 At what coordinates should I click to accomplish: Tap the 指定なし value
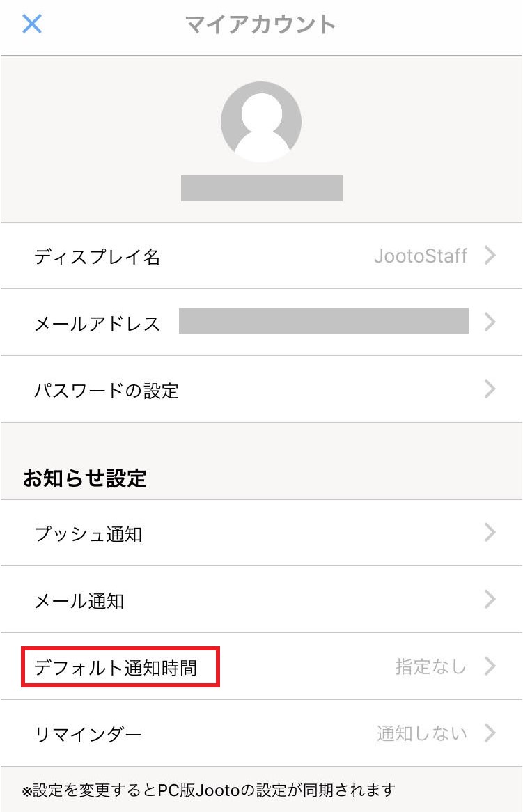pyautogui.click(x=430, y=666)
